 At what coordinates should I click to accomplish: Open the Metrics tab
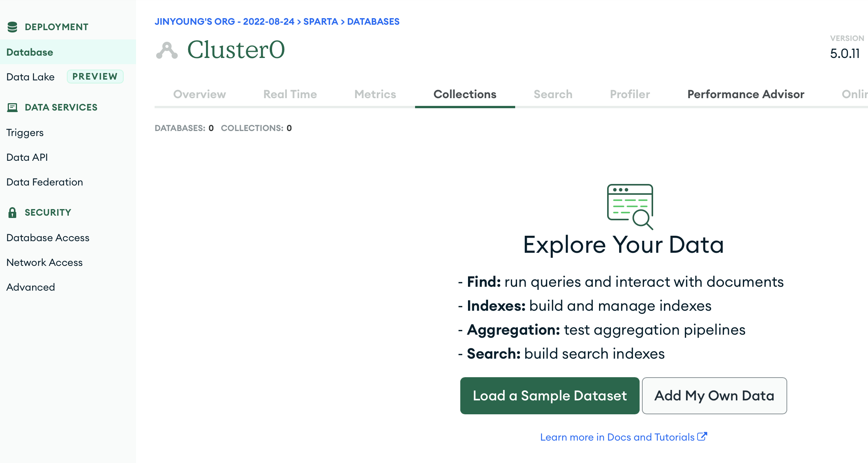(375, 94)
